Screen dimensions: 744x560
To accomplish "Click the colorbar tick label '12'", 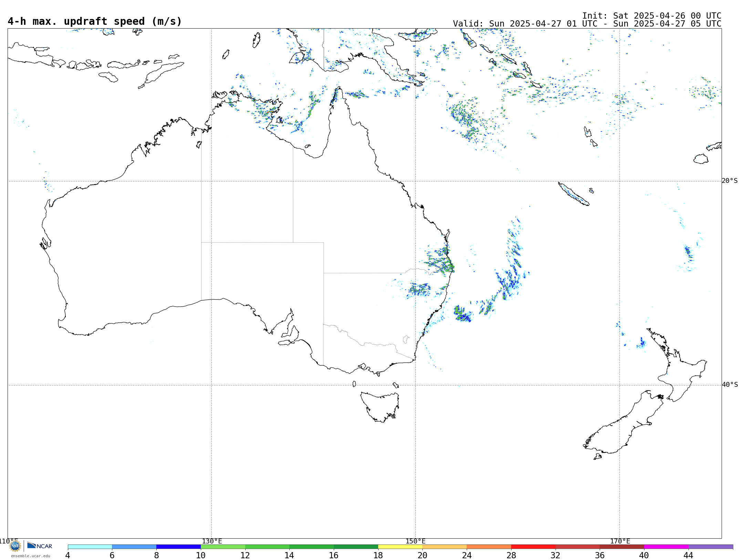I will [245, 555].
